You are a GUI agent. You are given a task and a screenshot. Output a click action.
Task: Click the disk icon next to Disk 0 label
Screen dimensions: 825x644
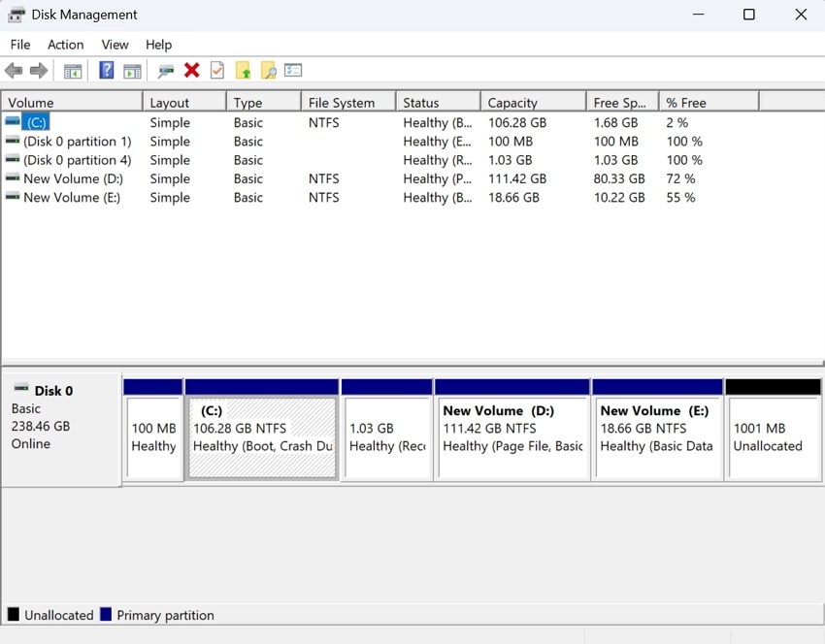21,388
